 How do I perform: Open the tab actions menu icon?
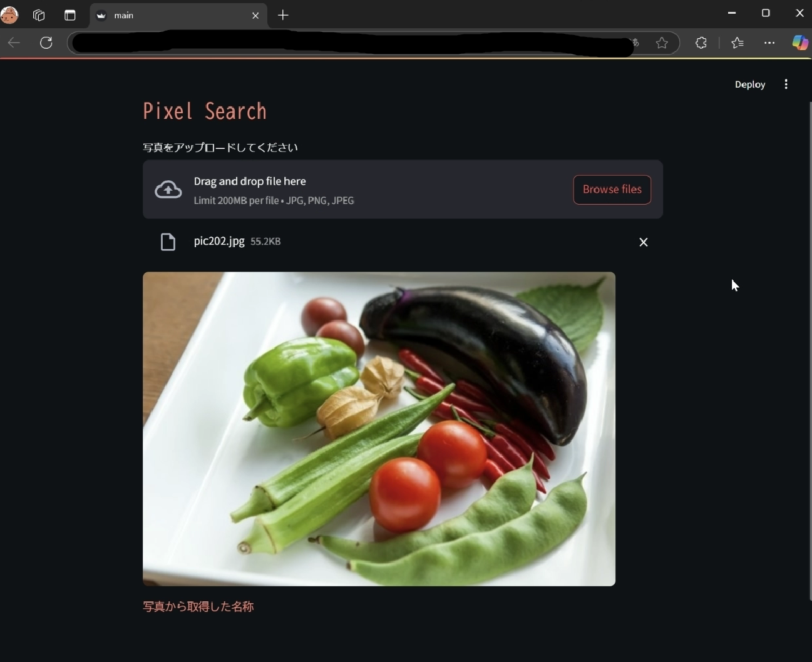point(70,15)
